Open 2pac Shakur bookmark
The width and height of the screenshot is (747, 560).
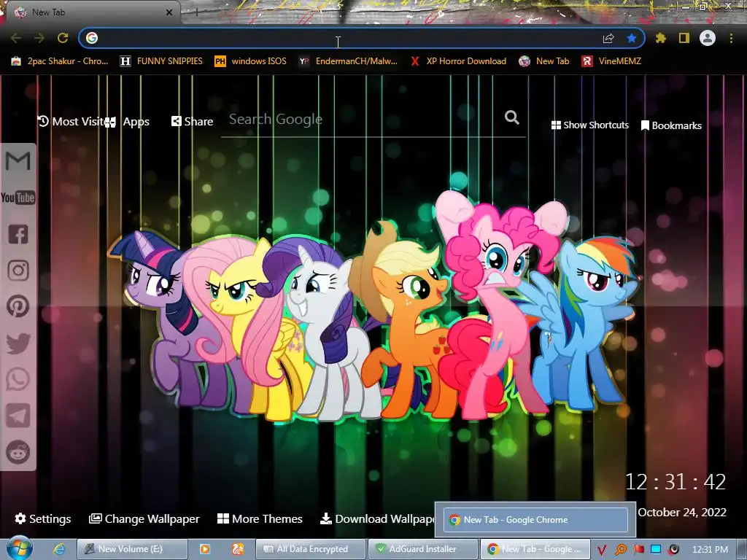point(60,61)
